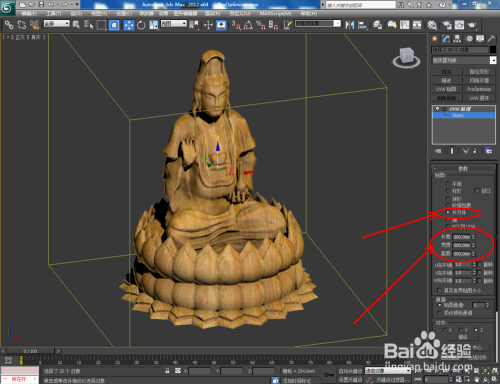This screenshot has width=500, height=384.
Task: Collapse the Parameters rollout header
Action: pos(463,169)
